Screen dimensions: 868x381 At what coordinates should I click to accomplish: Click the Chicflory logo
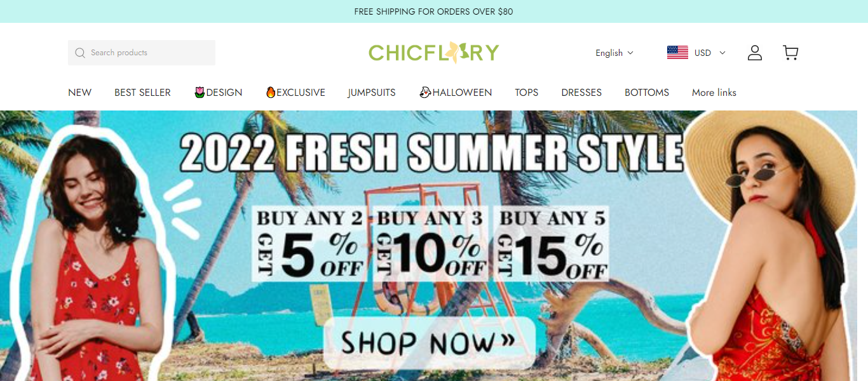(434, 52)
